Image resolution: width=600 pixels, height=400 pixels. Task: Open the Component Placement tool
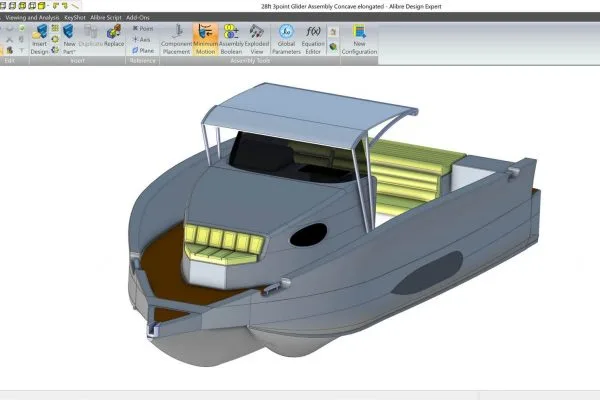pyautogui.click(x=176, y=39)
